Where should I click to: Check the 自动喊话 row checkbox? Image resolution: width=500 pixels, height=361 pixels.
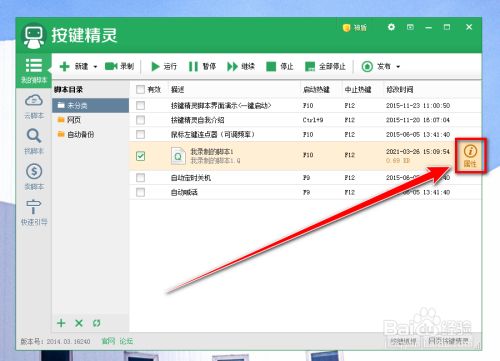pyautogui.click(x=140, y=192)
